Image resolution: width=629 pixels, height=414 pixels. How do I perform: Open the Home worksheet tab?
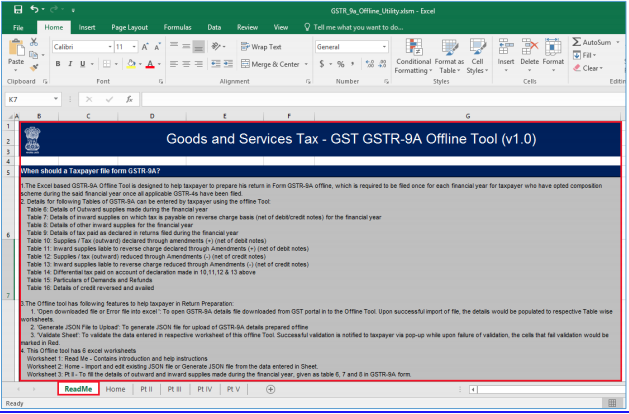pyautogui.click(x=116, y=389)
